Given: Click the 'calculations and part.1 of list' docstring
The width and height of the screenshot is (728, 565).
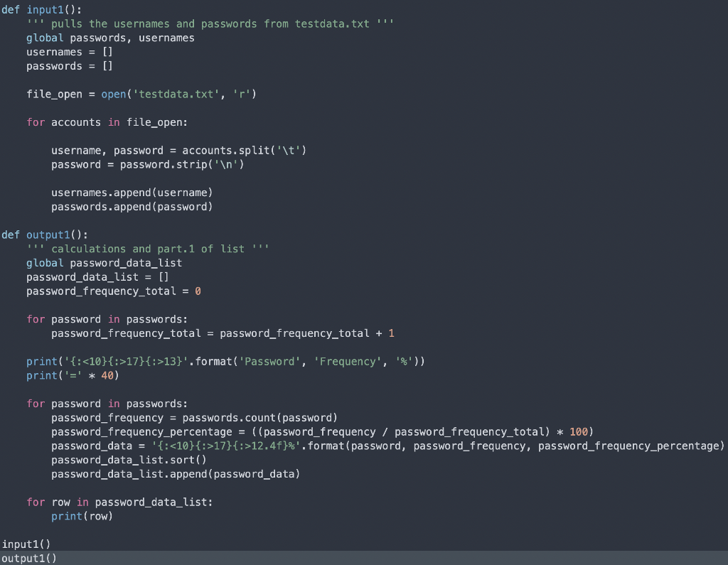Looking at the screenshot, I should click(148, 249).
